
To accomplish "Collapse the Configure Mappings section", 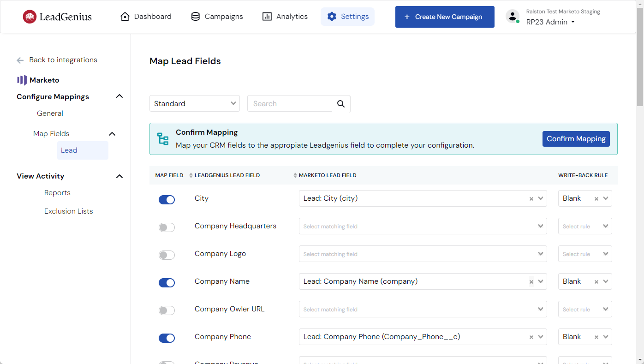I will point(119,96).
